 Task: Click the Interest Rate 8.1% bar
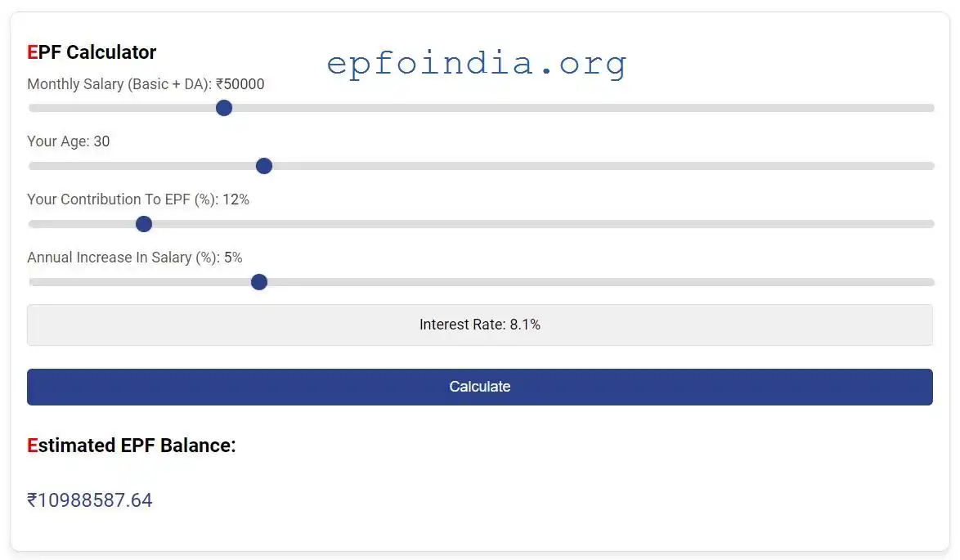[x=480, y=324]
